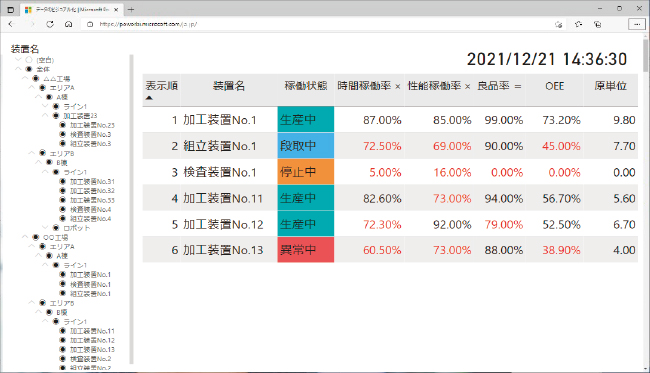This screenshot has height=373, width=650.
Task: Click the sort arrow under 表示順
Action: click(149, 98)
